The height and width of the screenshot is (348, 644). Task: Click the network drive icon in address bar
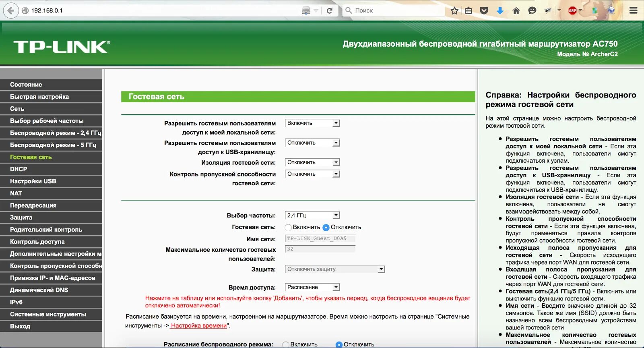[306, 11]
